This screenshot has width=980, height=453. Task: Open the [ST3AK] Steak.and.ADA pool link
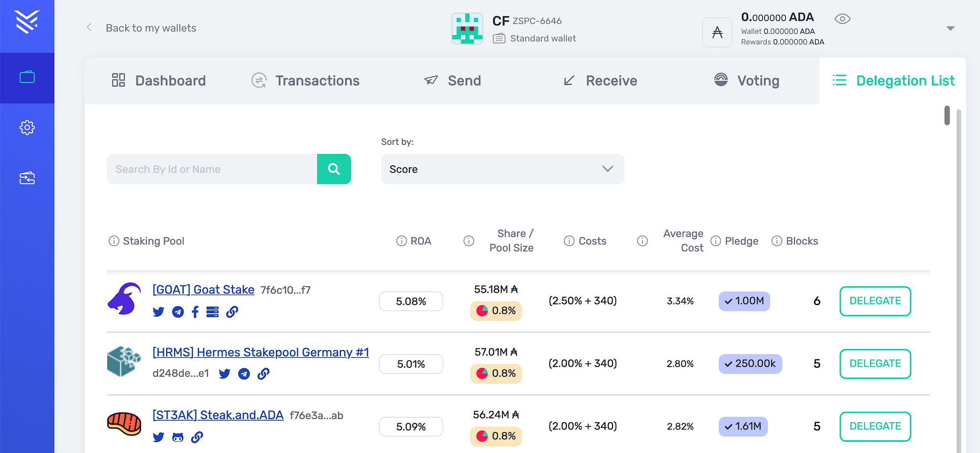[x=218, y=415]
